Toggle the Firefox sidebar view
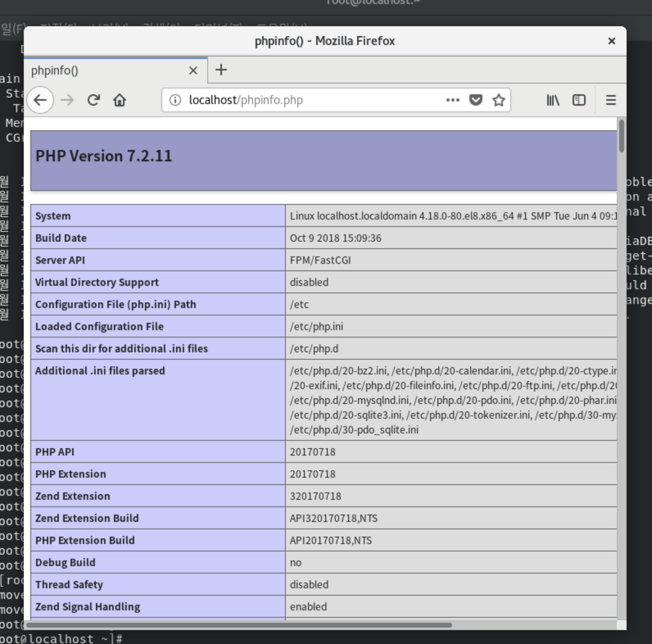652x644 pixels. [x=579, y=100]
